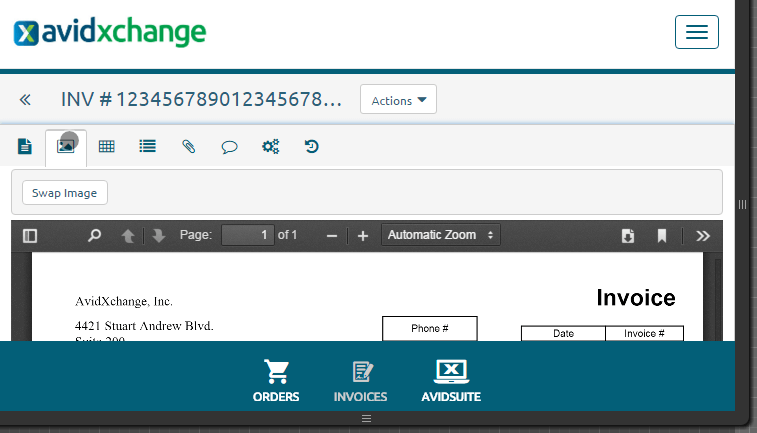Click the PDF zoom in plus button
The image size is (757, 433).
click(363, 236)
